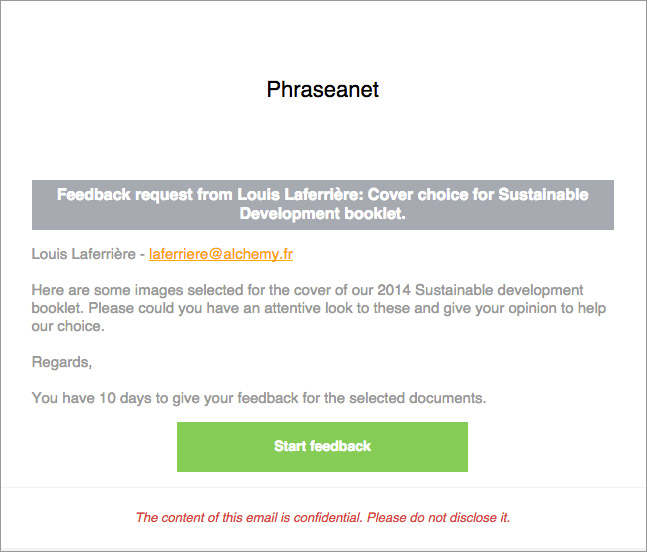Select the gray Feedback request header banner

coord(323,205)
